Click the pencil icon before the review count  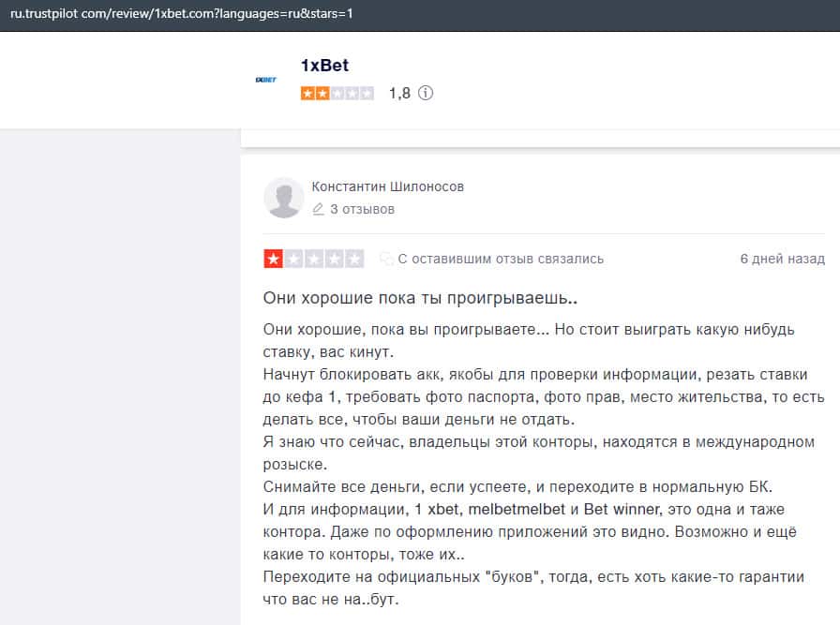[x=319, y=209]
